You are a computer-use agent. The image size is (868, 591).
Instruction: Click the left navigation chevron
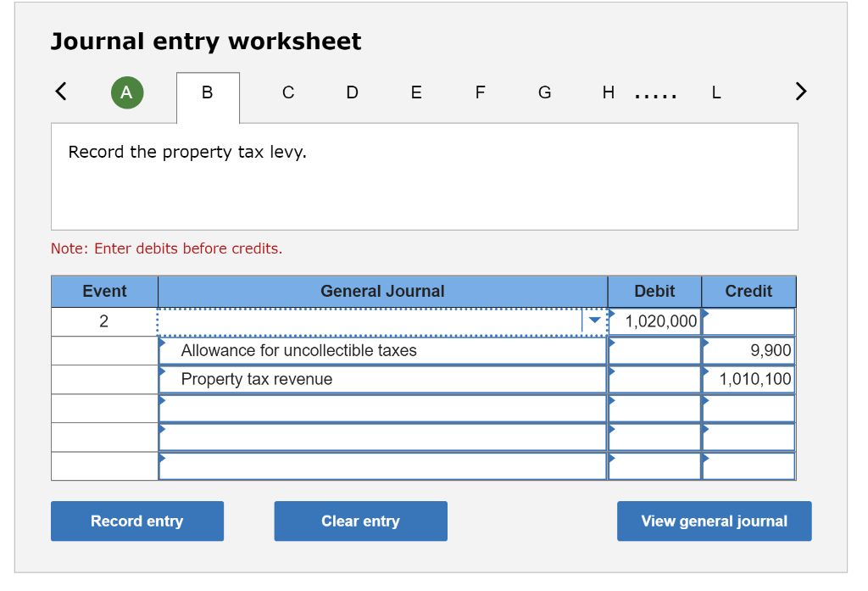(60, 92)
